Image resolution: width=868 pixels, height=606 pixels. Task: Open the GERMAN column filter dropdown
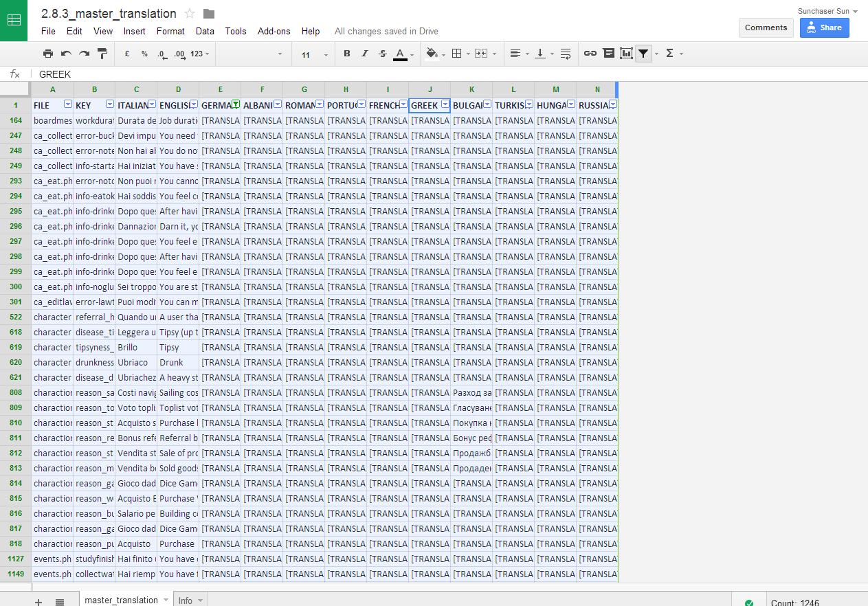pos(236,104)
